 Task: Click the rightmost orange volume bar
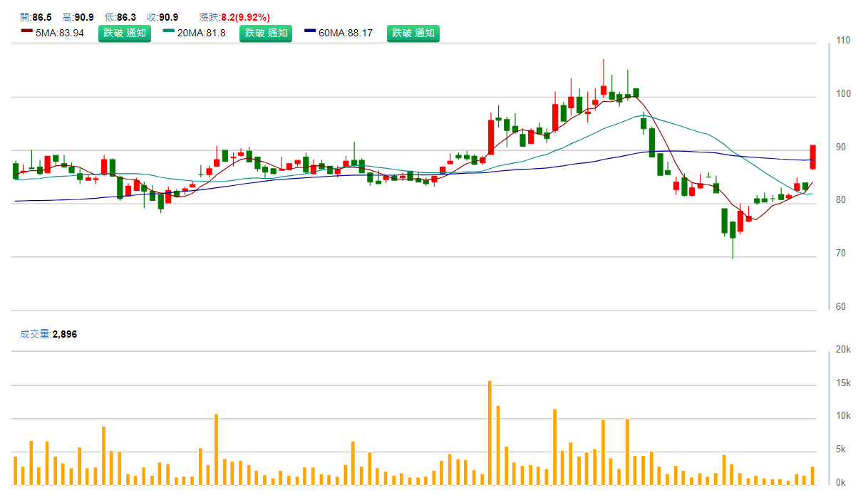click(x=812, y=476)
